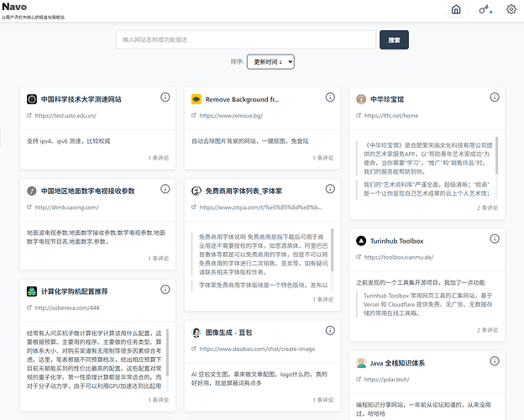Click the scrollbar in 中华珍宝馆 description
This screenshot has width=524, height=420.
click(496, 155)
